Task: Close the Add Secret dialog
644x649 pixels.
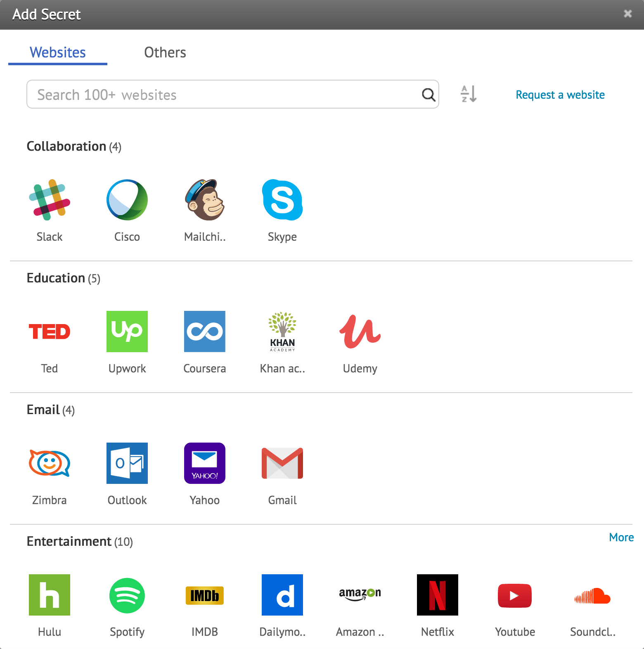Action: tap(627, 14)
